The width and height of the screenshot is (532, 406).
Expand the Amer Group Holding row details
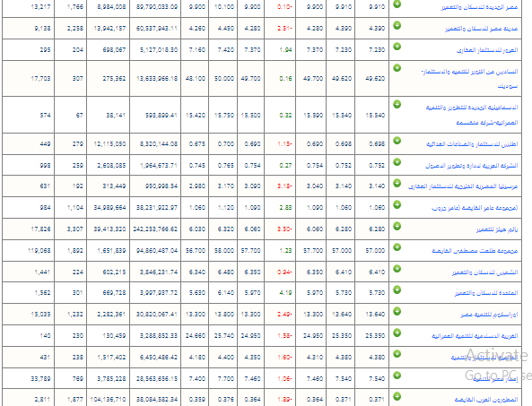397,204
